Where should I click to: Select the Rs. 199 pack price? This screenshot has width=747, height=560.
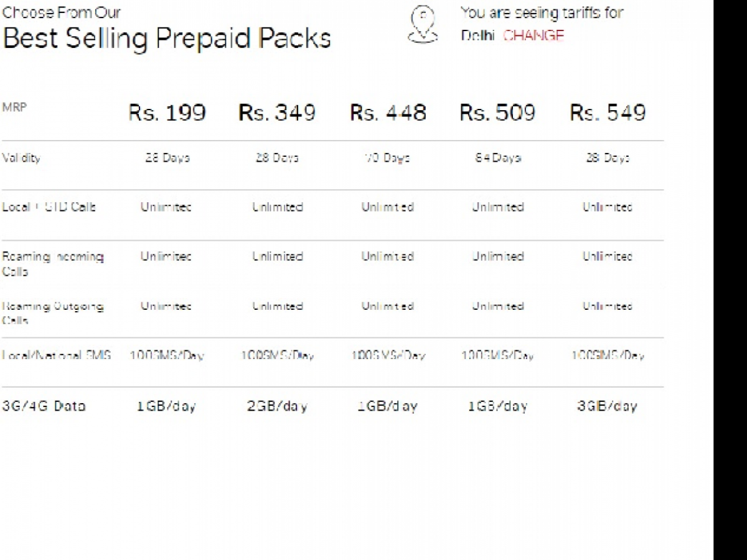(167, 113)
